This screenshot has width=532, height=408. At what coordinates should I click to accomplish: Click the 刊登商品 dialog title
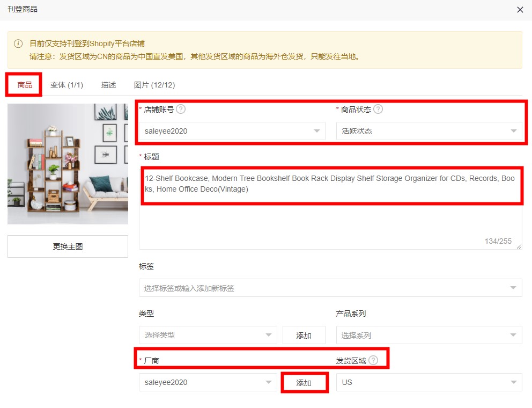pos(23,9)
